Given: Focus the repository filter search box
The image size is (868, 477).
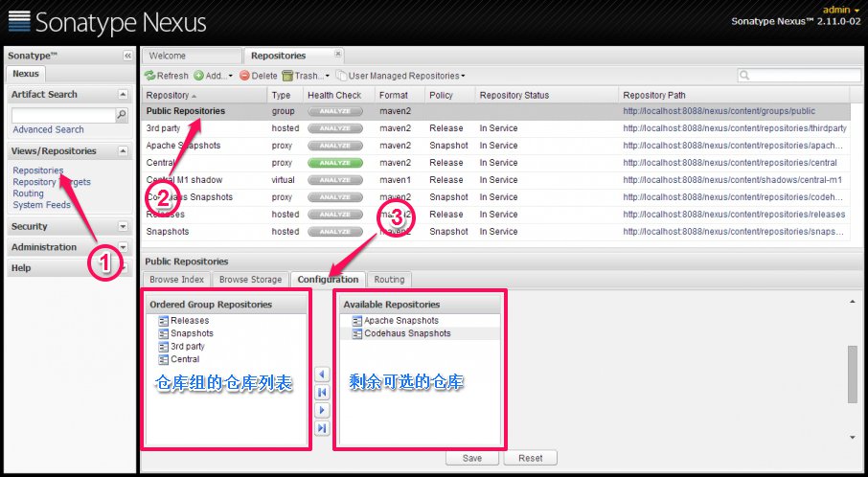Looking at the screenshot, I should [x=799, y=76].
